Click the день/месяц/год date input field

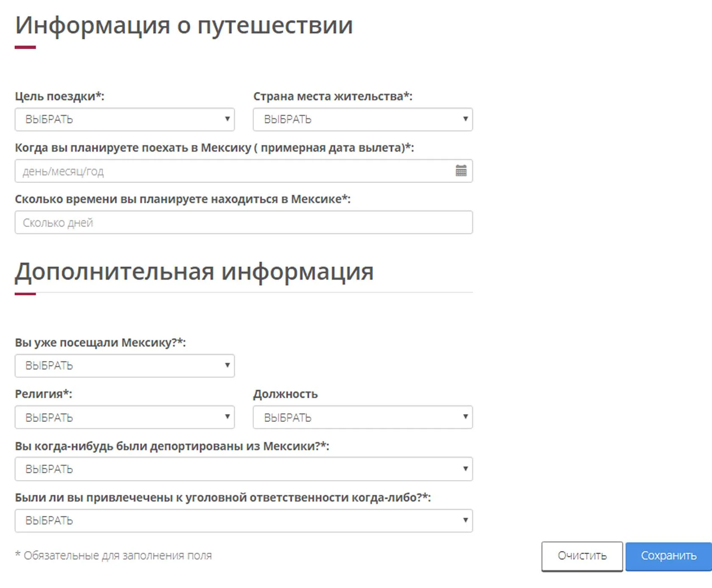tap(244, 171)
